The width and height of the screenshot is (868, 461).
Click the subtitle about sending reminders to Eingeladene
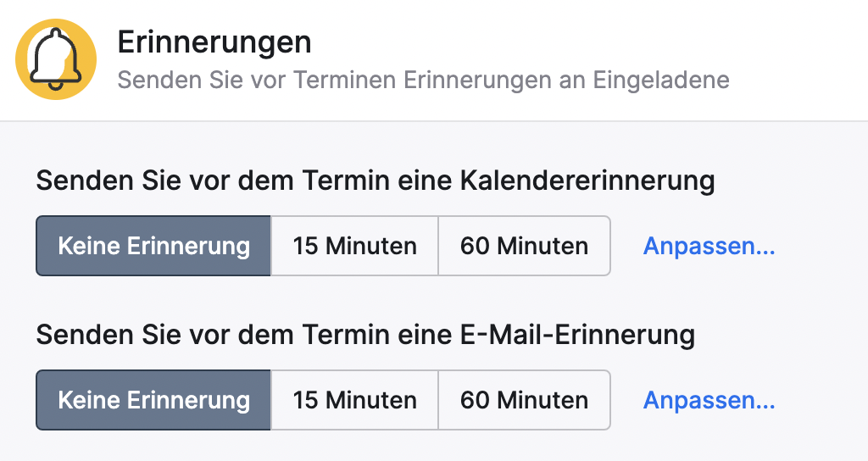pos(424,80)
